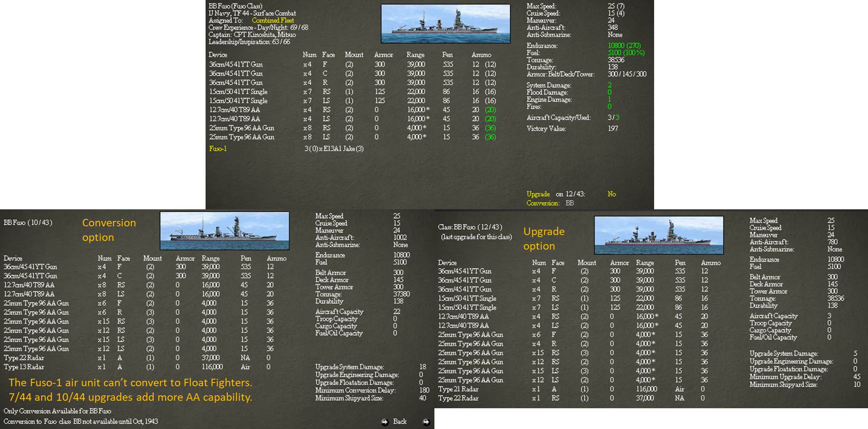Open the Combined Fleet assignment link
Screen dimensions: 868x429
(273, 20)
